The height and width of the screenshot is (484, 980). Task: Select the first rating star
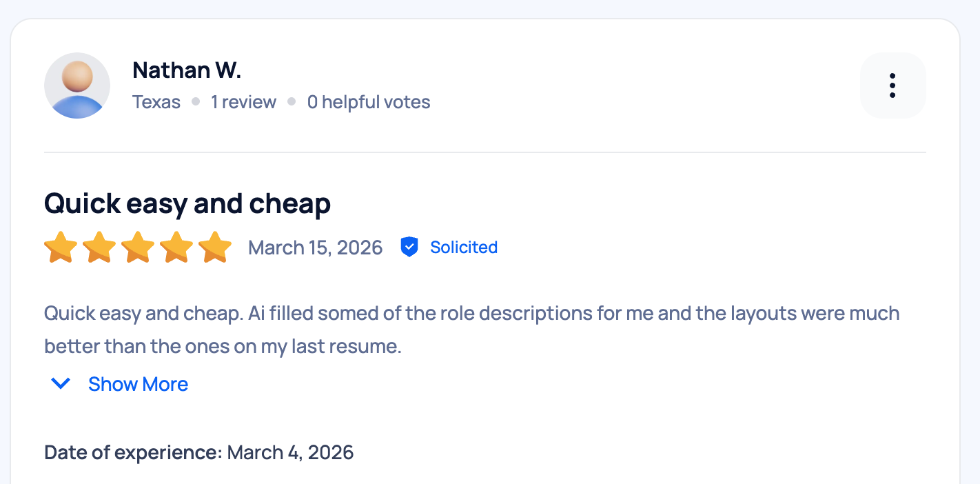click(61, 246)
